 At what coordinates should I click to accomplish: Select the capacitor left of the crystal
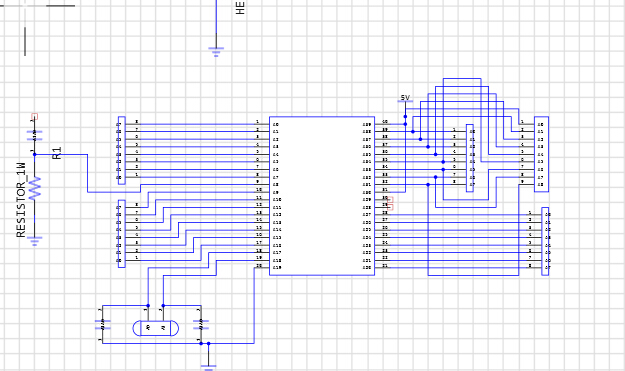coord(102,325)
